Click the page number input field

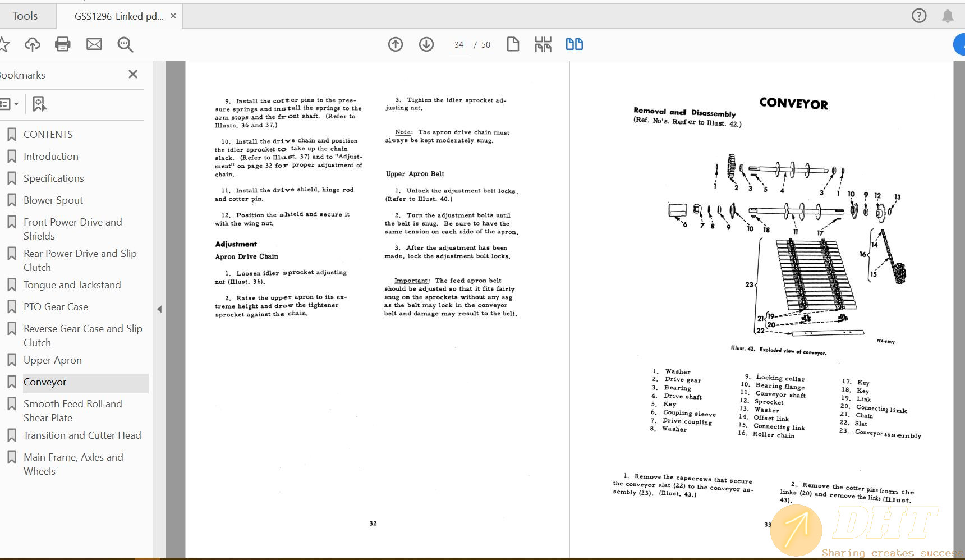tap(459, 45)
